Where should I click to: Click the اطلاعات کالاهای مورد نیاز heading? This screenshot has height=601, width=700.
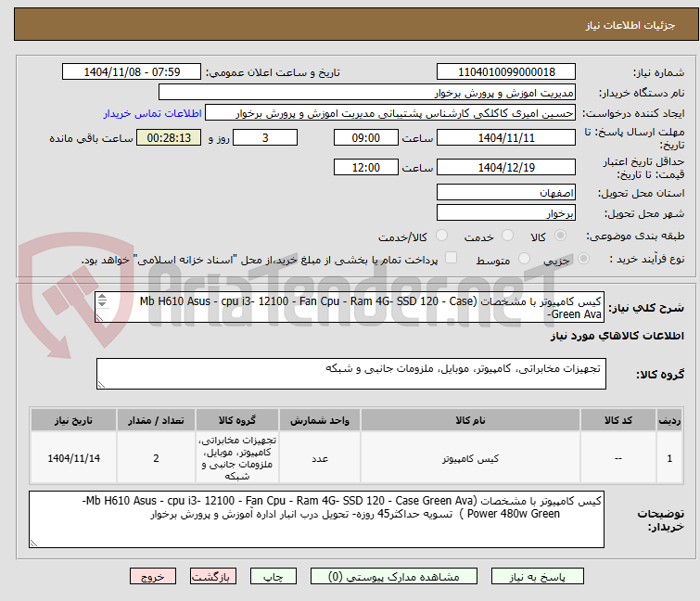617,336
